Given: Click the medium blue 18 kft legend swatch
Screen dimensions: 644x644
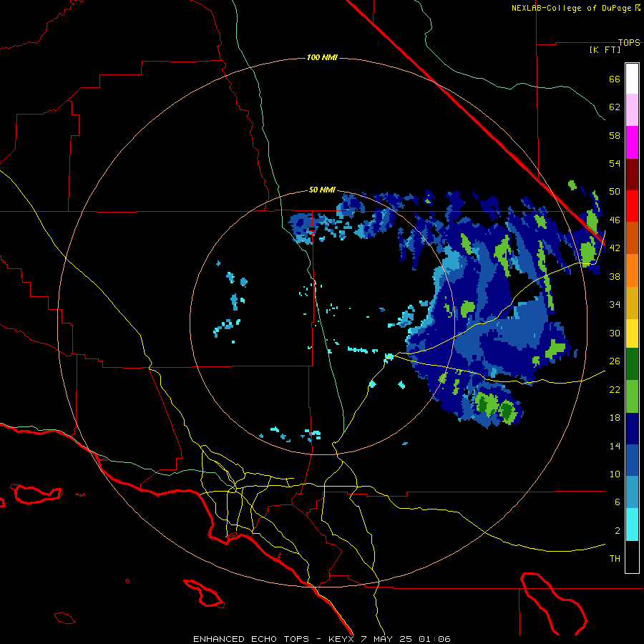Looking at the screenshot, I should point(632,462).
